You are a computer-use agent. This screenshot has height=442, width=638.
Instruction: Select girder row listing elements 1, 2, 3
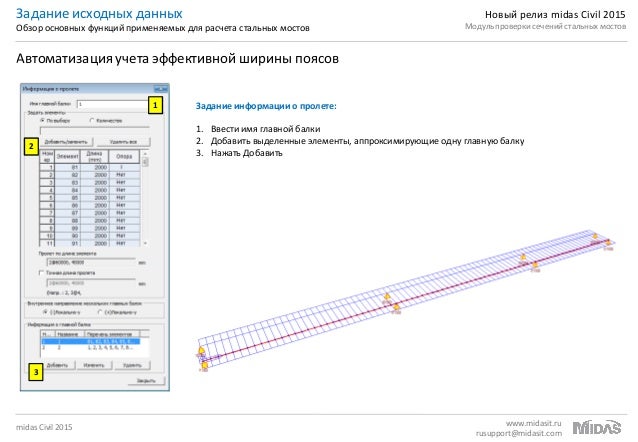click(91, 348)
